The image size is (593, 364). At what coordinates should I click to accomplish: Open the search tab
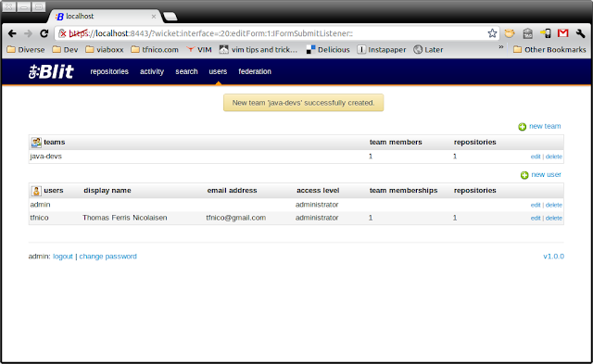(x=186, y=71)
